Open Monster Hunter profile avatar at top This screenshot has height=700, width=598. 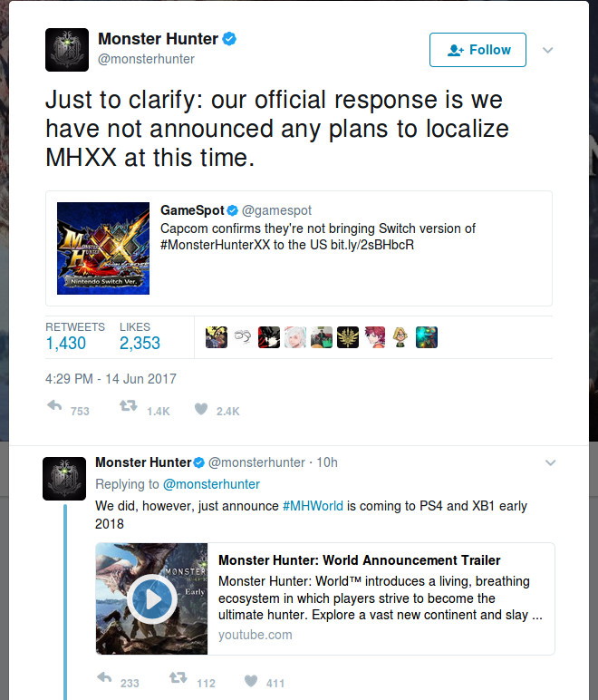pos(67,50)
